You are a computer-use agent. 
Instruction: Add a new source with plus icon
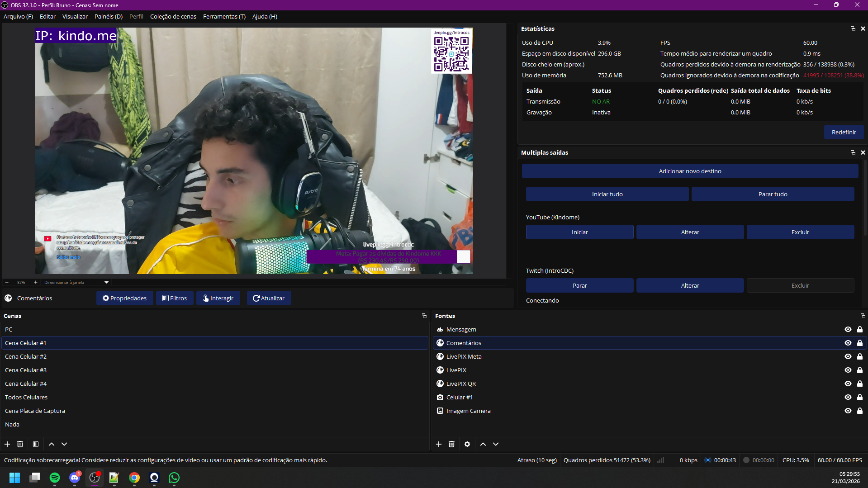click(439, 444)
